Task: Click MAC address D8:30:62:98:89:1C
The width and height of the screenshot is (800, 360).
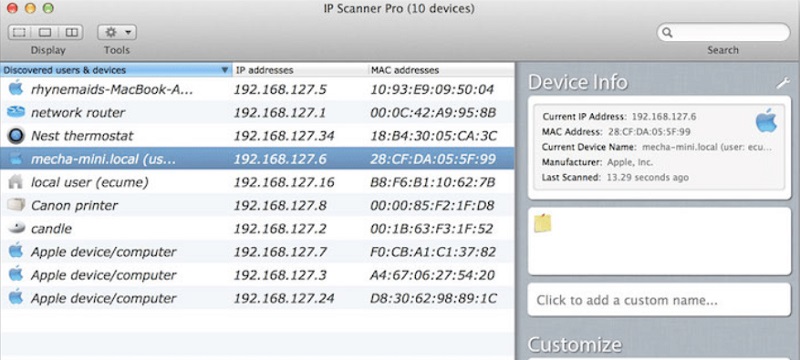Action: click(434, 298)
